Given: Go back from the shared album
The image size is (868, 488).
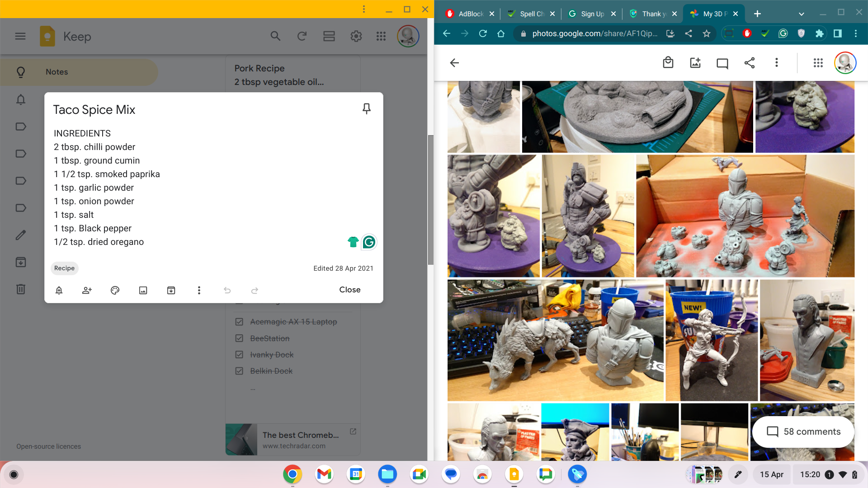Looking at the screenshot, I should click(x=454, y=63).
